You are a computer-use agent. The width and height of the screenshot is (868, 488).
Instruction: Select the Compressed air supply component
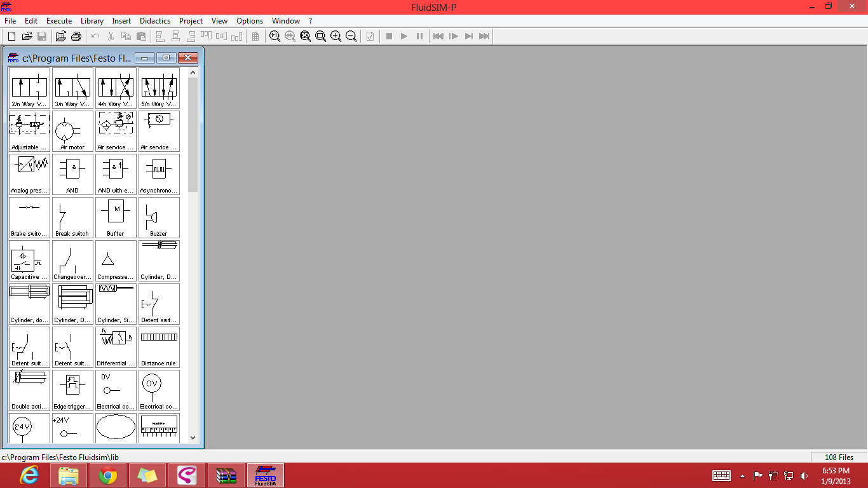pyautogui.click(x=116, y=261)
